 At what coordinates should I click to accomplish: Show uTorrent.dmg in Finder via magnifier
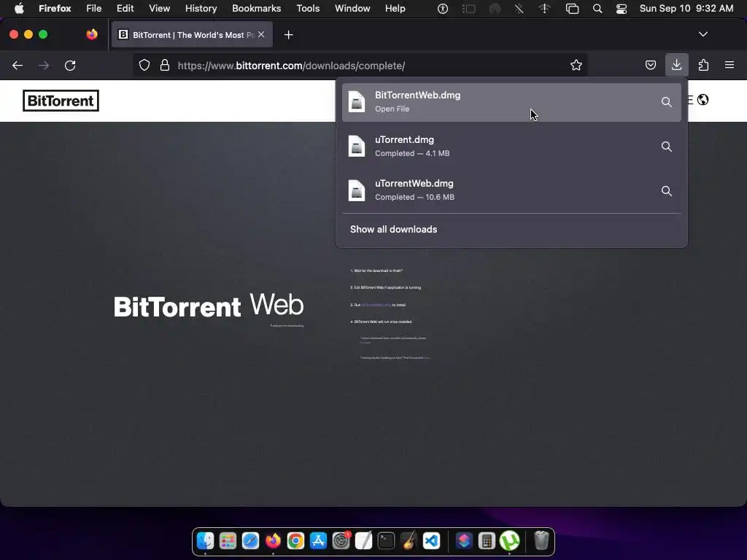667,146
